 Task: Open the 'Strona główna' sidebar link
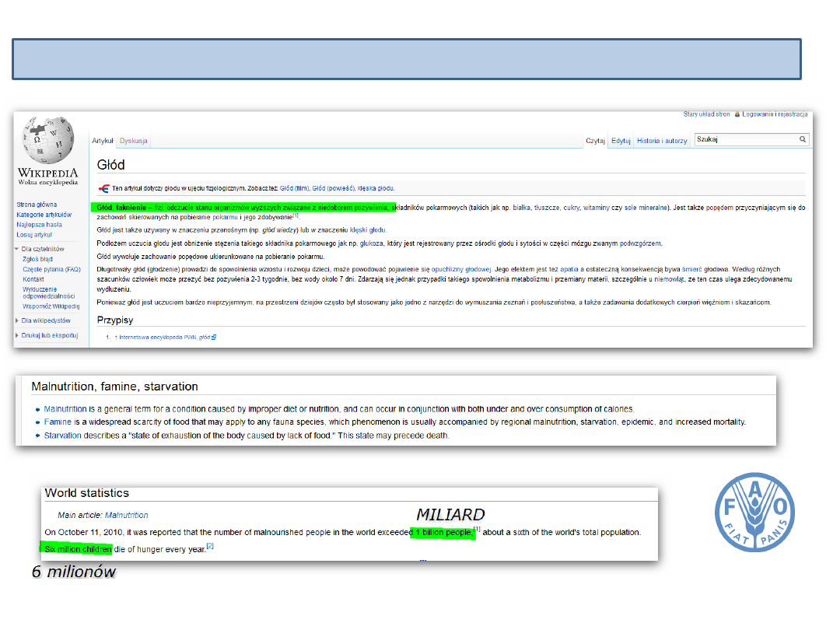pos(36,205)
